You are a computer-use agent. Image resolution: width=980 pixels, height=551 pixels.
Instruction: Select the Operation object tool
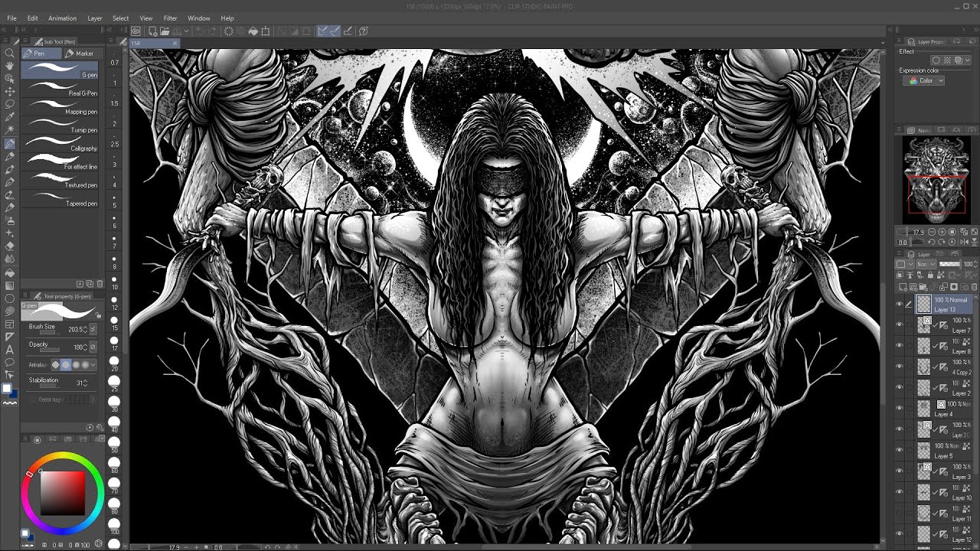pyautogui.click(x=10, y=78)
